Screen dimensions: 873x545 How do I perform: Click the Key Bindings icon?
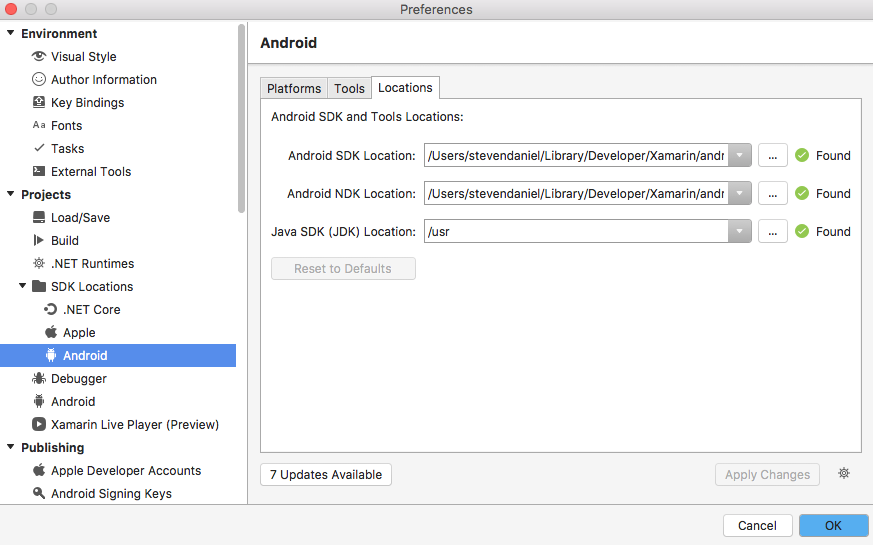38,102
